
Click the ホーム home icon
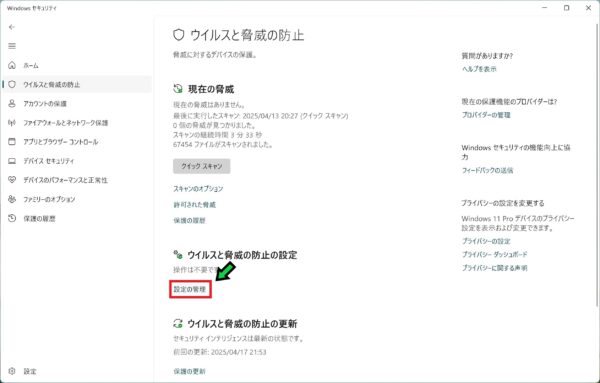click(12, 65)
